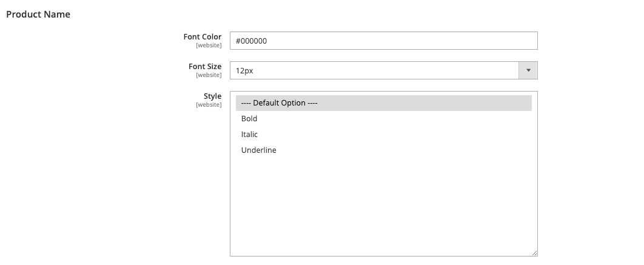Viewport: 644px width, 265px height.
Task: Open the Font Size dropdown arrow
Action: coord(528,70)
